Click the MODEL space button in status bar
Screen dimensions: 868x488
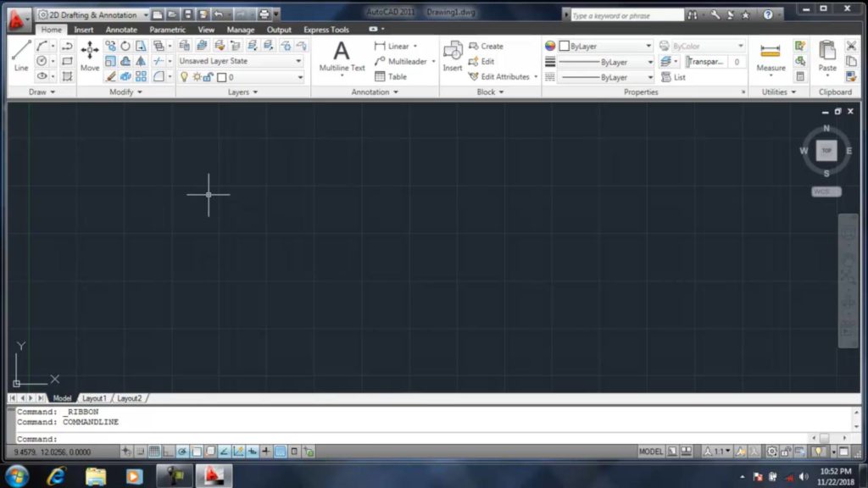(650, 452)
